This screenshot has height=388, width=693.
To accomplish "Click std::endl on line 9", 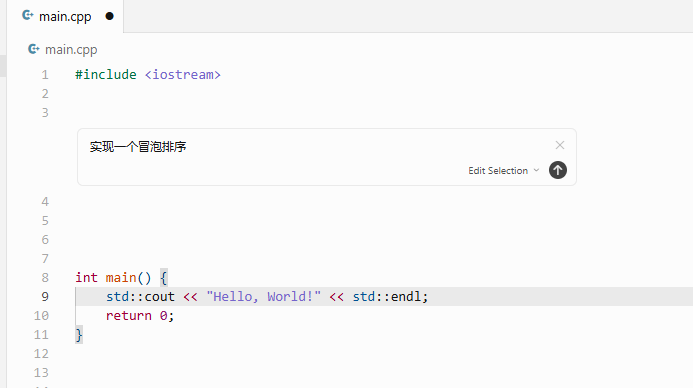I will pos(387,297).
